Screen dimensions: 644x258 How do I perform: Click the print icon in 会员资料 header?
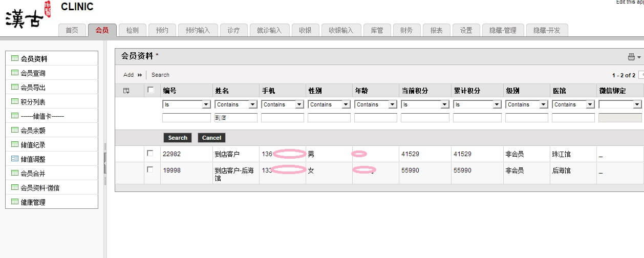tap(631, 57)
